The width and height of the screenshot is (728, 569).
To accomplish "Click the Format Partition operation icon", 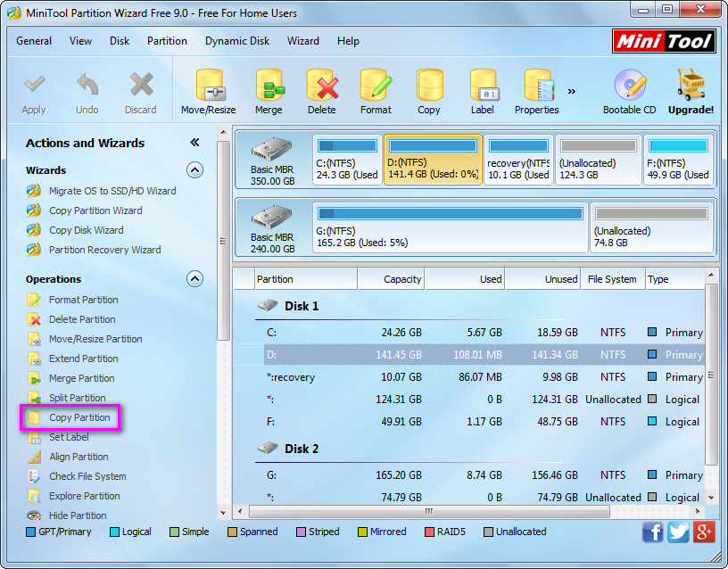I will 33,300.
